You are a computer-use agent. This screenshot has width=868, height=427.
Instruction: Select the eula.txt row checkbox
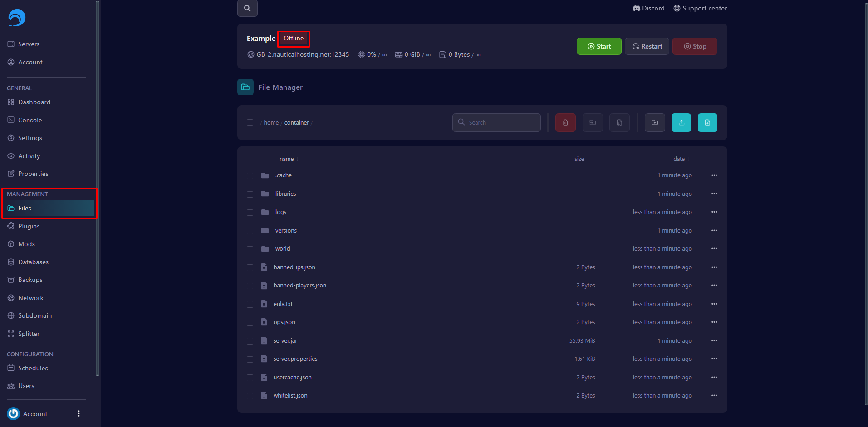pos(250,304)
